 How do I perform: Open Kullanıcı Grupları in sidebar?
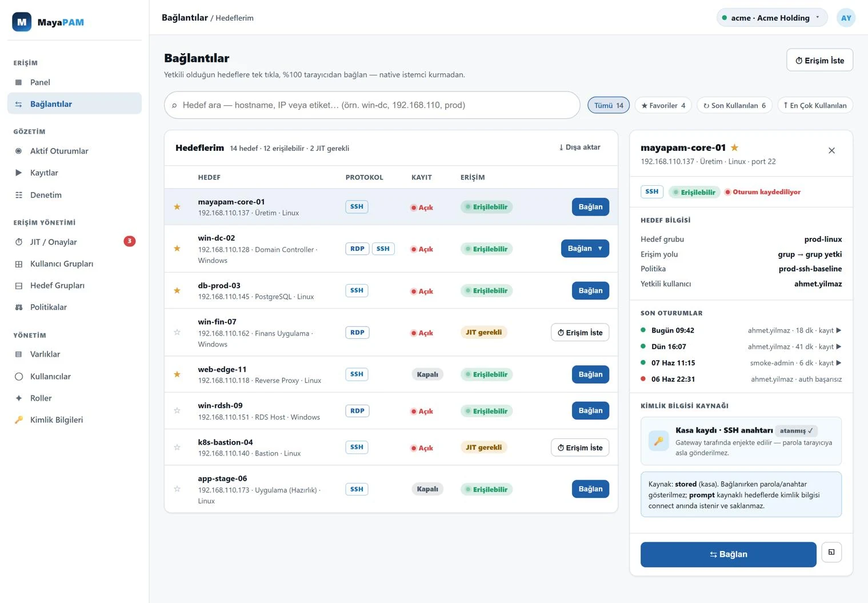pyautogui.click(x=74, y=263)
